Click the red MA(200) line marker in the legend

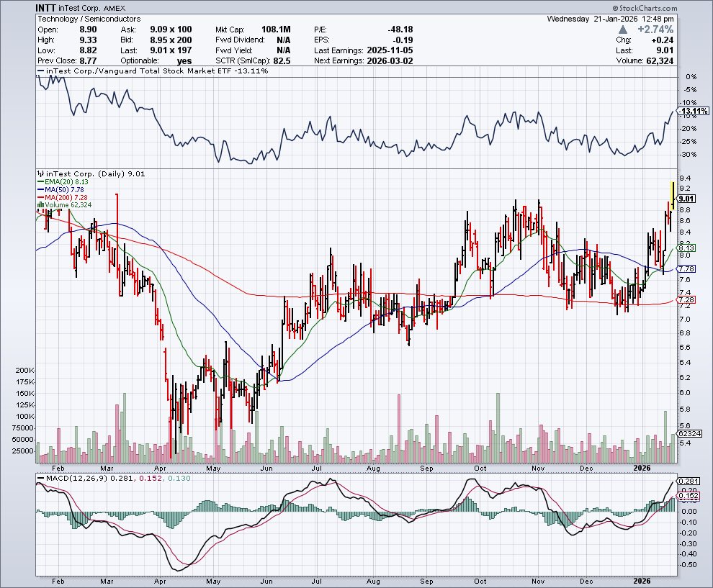pyautogui.click(x=40, y=198)
